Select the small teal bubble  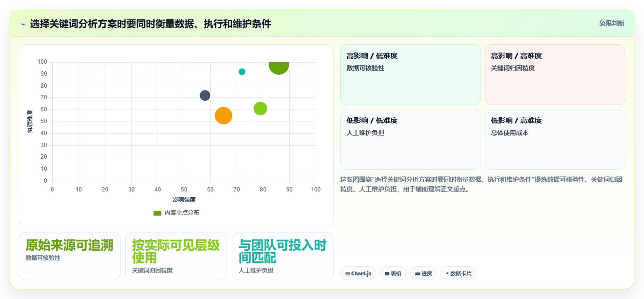point(242,72)
